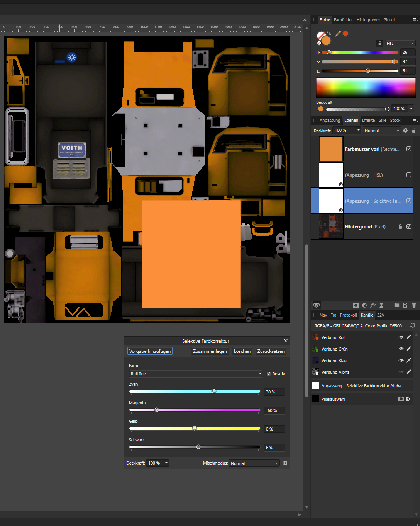Image resolution: width=420 pixels, height=526 pixels.
Task: Add a mask layer via mask icon
Action: [356, 305]
